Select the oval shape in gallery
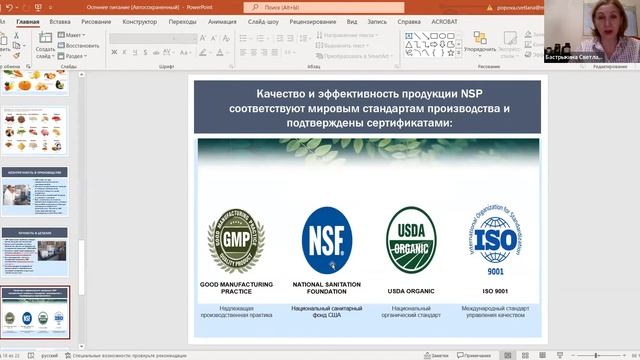Image resolution: width=640 pixels, height=360 pixels. click(x=442, y=36)
